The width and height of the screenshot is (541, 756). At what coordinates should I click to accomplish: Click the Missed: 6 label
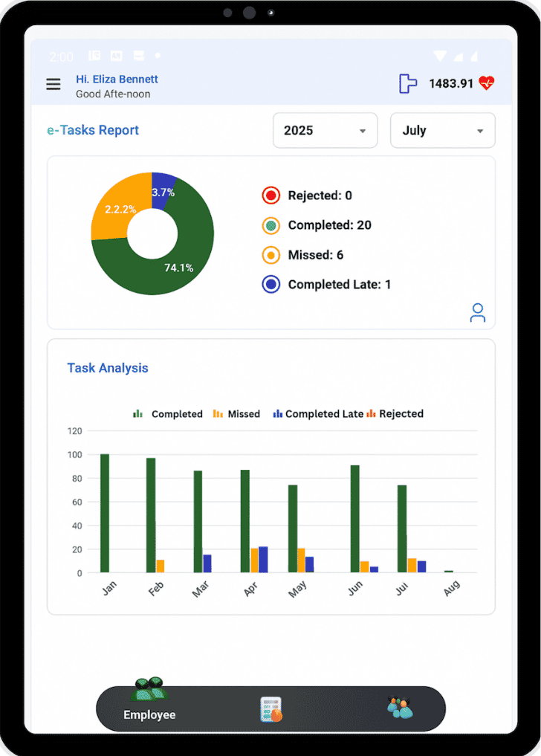pos(316,255)
